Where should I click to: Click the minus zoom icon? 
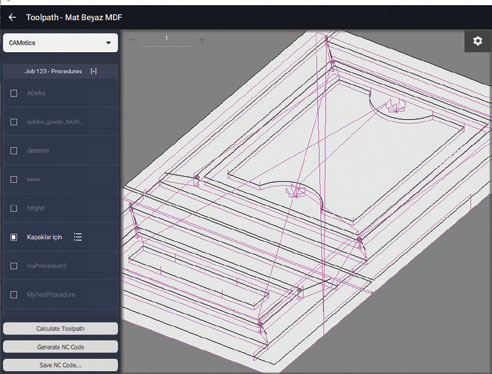pos(132,40)
